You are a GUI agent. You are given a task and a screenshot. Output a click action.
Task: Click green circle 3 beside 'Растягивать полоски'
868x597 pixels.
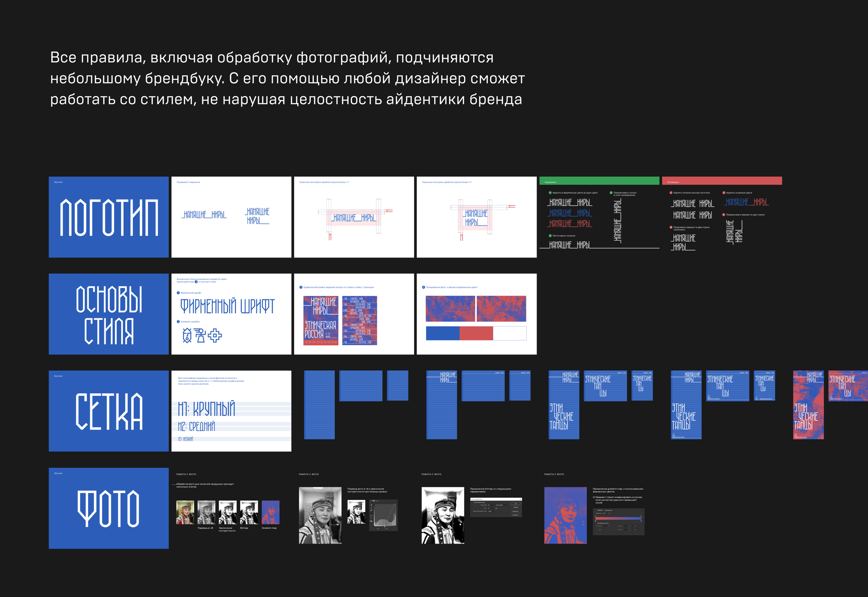click(550, 236)
